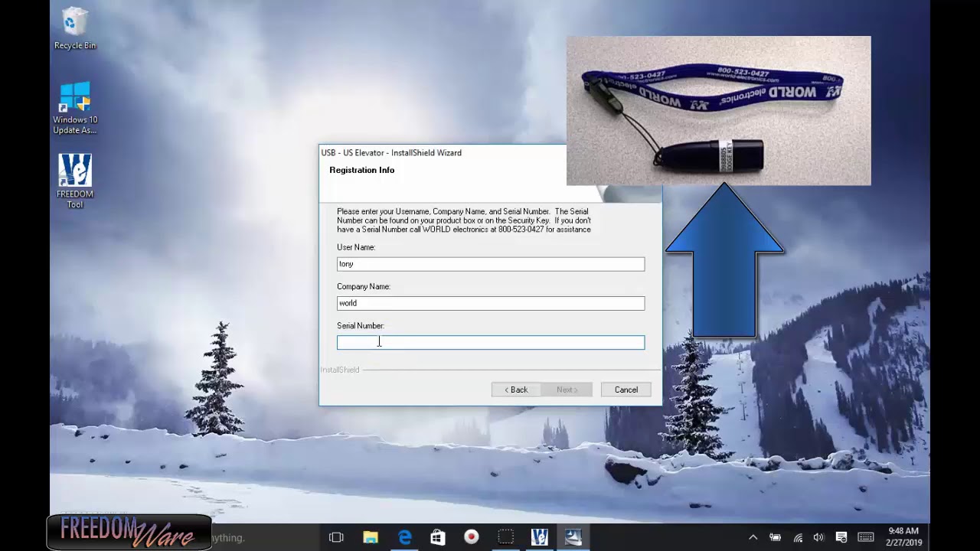The image size is (980, 551).
Task: Click the Registration Info heading
Action: [x=362, y=170]
